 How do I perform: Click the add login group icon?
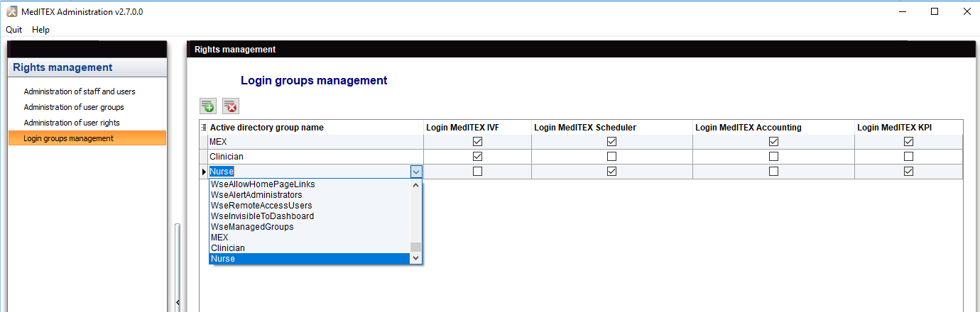(207, 106)
